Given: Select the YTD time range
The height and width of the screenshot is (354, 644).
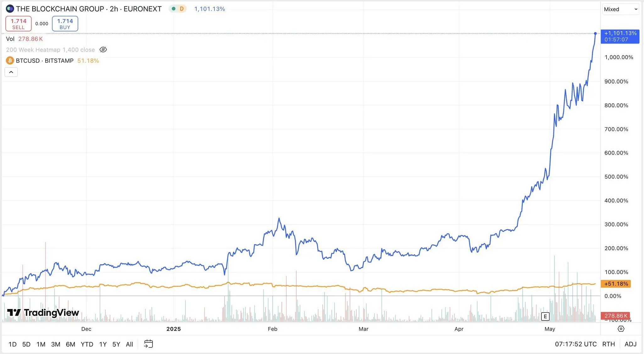Looking at the screenshot, I should point(87,344).
